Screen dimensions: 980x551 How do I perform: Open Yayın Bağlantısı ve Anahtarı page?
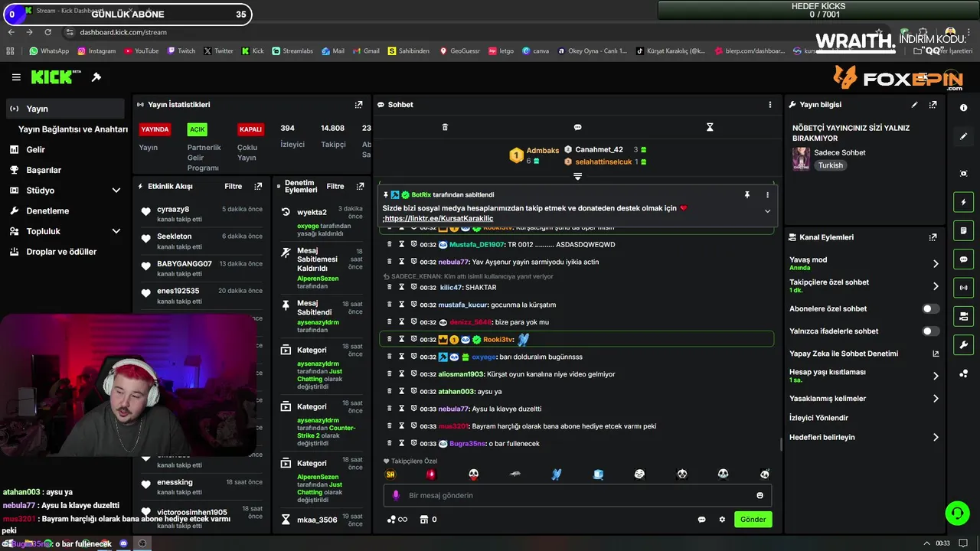(73, 129)
